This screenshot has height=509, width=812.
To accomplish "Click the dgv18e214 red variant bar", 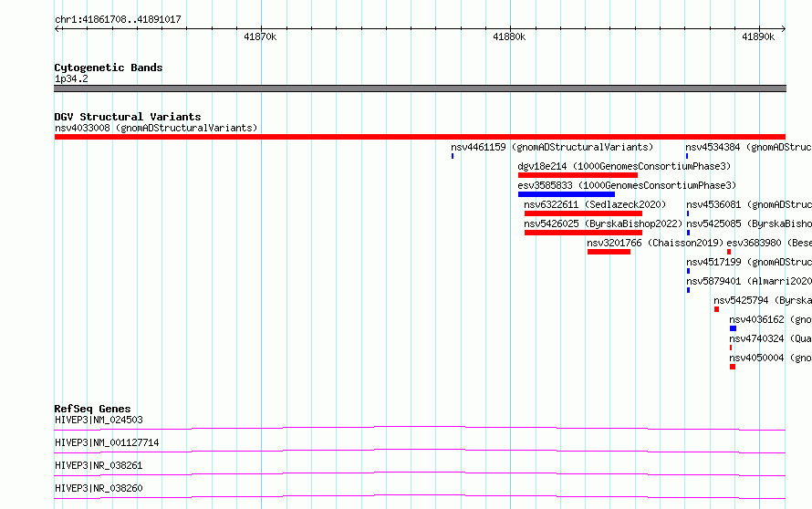I will 578,175.
